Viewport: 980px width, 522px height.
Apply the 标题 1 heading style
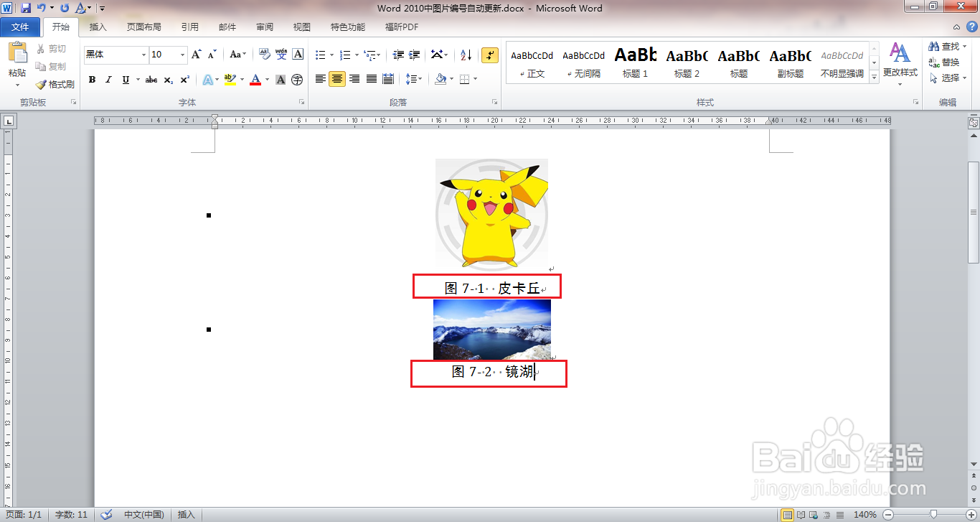(x=636, y=62)
